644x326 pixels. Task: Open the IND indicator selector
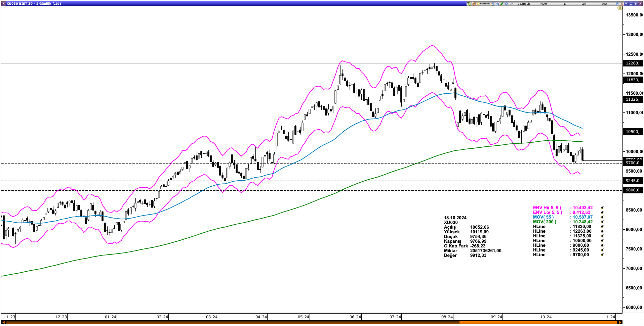coord(604,4)
